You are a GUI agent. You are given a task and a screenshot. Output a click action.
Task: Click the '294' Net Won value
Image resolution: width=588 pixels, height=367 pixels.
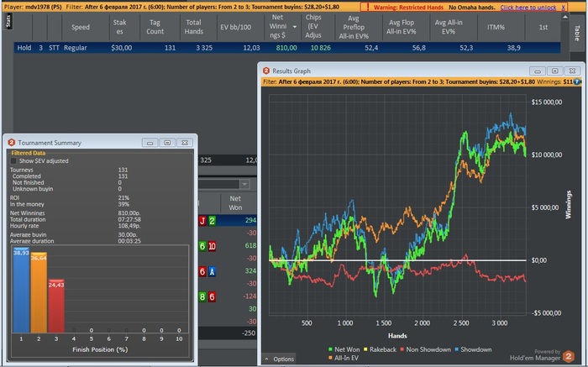(250, 220)
